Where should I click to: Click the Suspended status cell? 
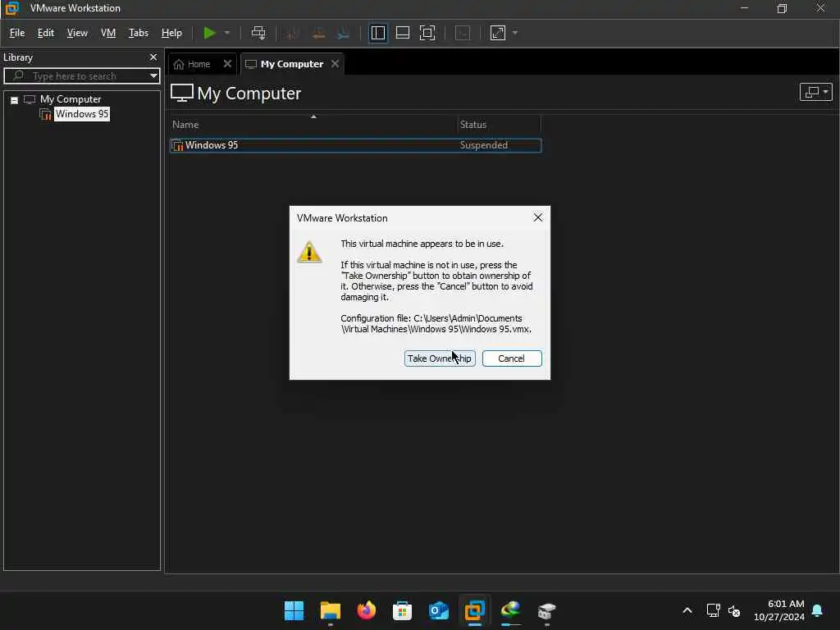coord(484,145)
